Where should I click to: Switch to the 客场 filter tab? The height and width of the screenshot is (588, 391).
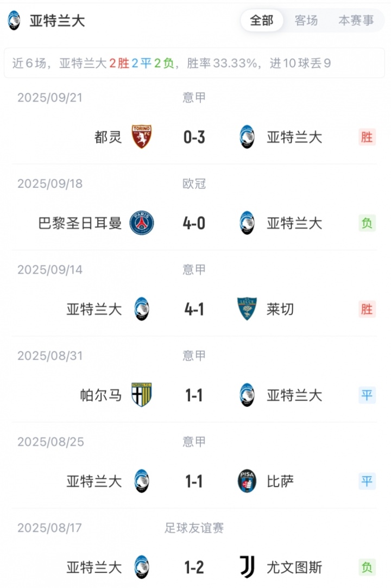tap(306, 21)
